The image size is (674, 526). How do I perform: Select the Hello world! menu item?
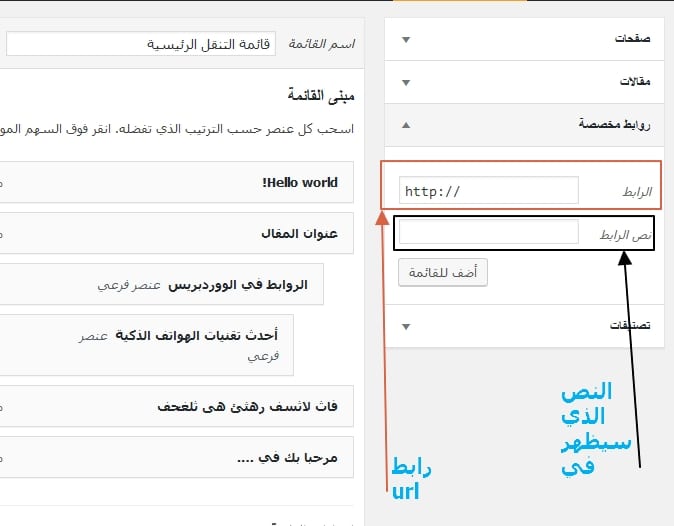tap(299, 183)
